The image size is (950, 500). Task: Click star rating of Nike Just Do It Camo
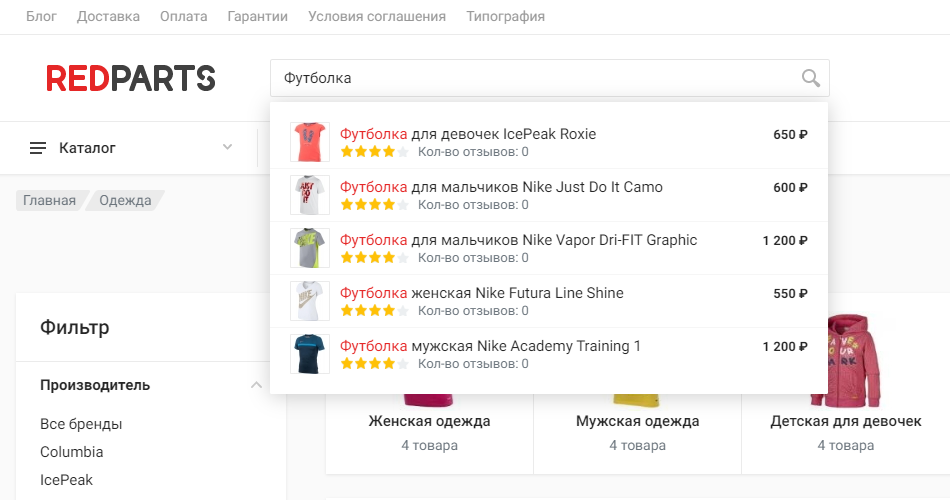pos(374,205)
